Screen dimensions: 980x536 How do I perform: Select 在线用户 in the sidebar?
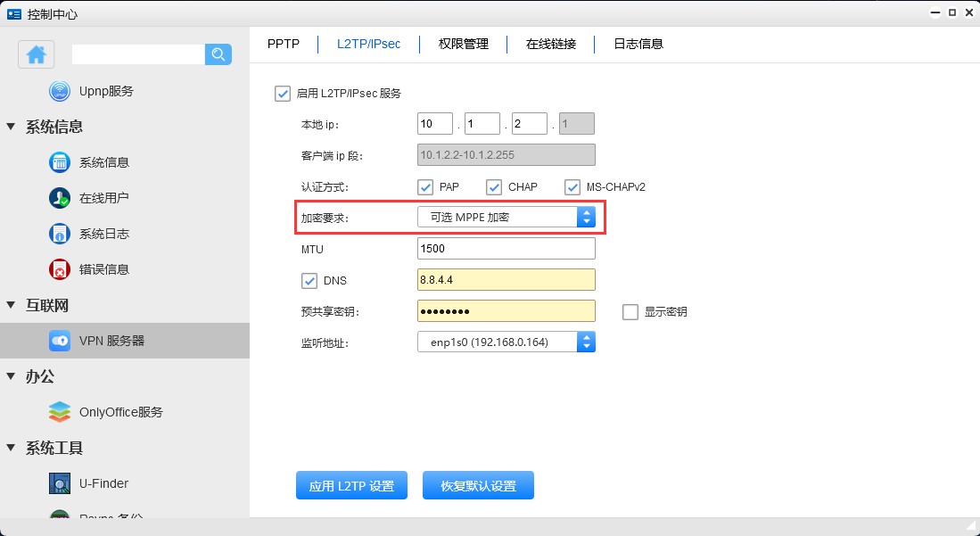pyautogui.click(x=103, y=198)
